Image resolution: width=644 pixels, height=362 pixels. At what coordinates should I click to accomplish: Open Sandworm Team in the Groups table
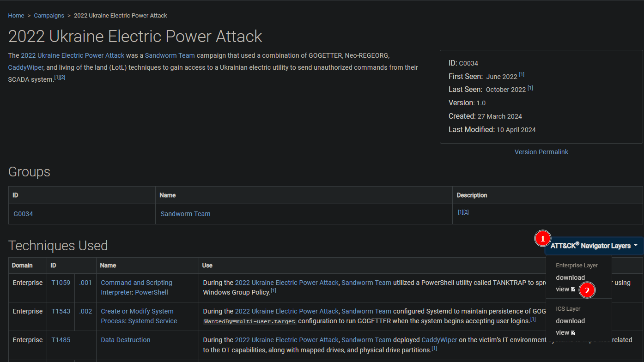coord(185,214)
